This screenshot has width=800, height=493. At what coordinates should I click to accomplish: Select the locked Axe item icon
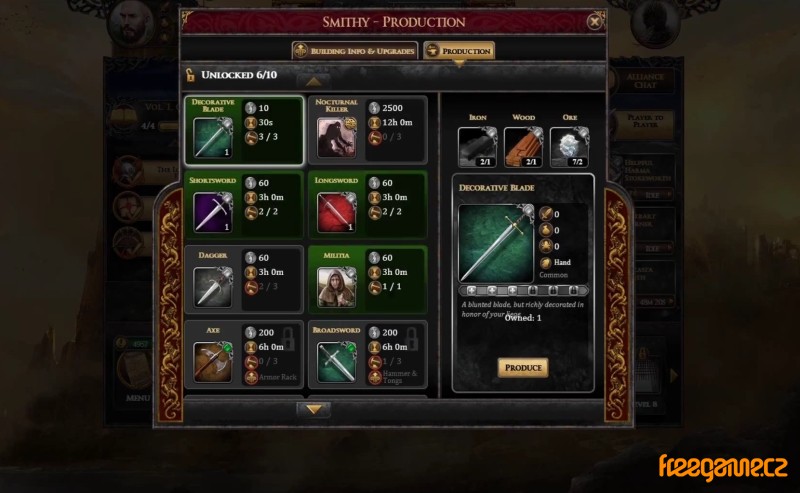[x=213, y=362]
